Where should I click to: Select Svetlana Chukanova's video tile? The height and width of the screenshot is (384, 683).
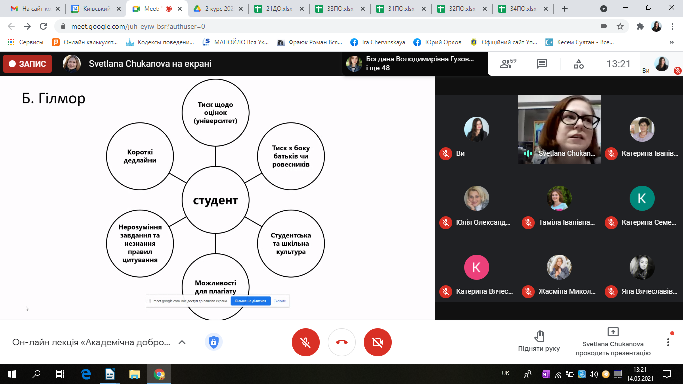pos(559,129)
